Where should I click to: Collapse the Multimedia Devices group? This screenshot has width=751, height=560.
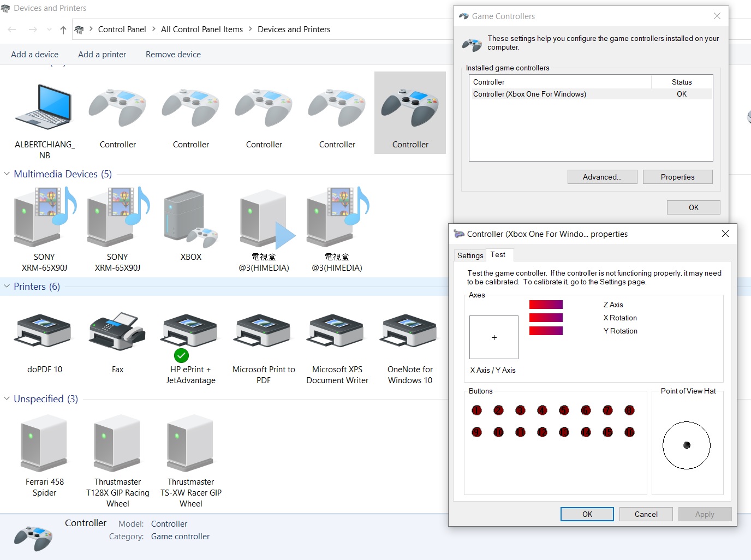7,174
